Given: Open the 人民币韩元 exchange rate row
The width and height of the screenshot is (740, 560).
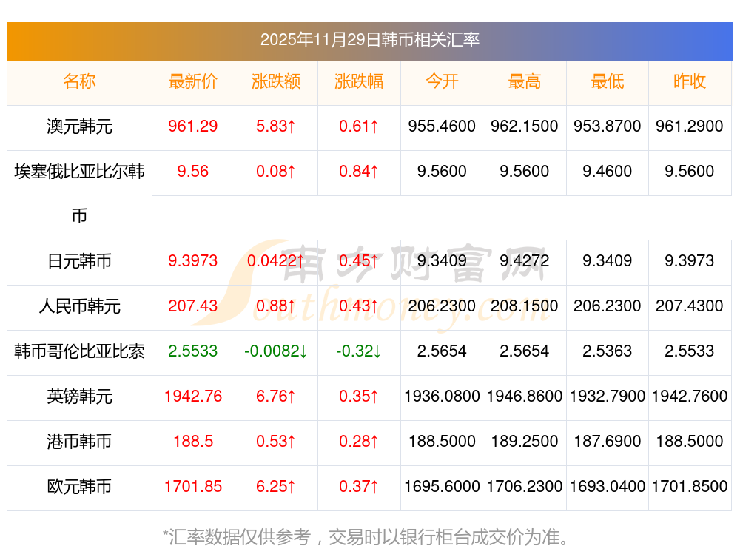Looking at the screenshot, I should (x=79, y=306).
